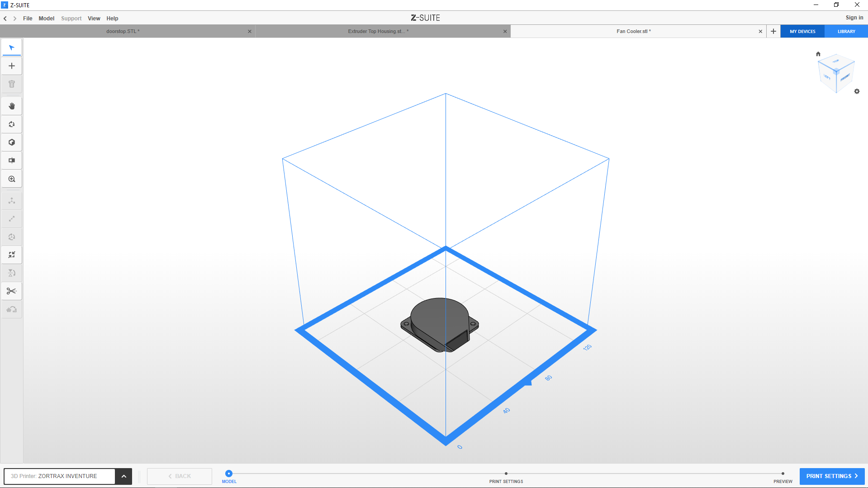The image size is (868, 488).
Task: Open the MY DEVICES panel
Action: (802, 31)
